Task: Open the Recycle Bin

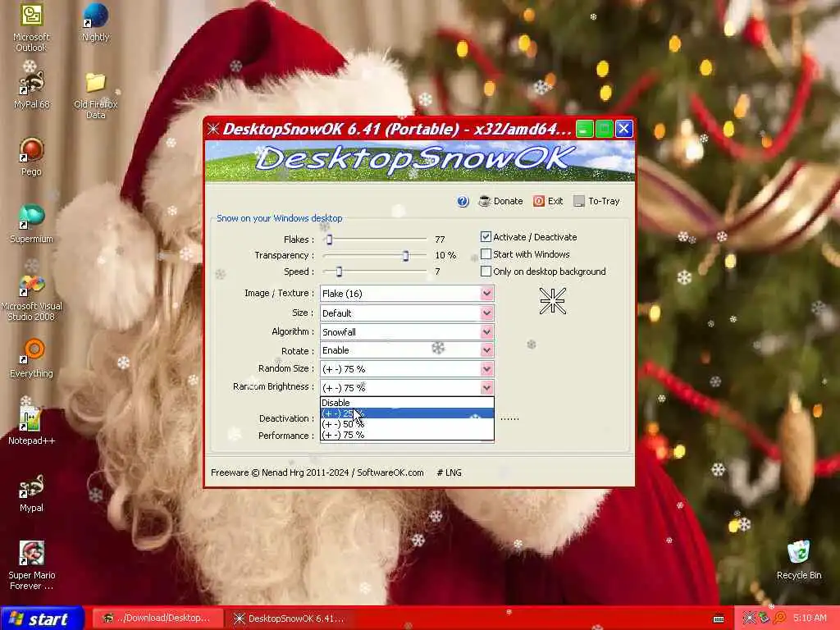Action: pos(799,560)
